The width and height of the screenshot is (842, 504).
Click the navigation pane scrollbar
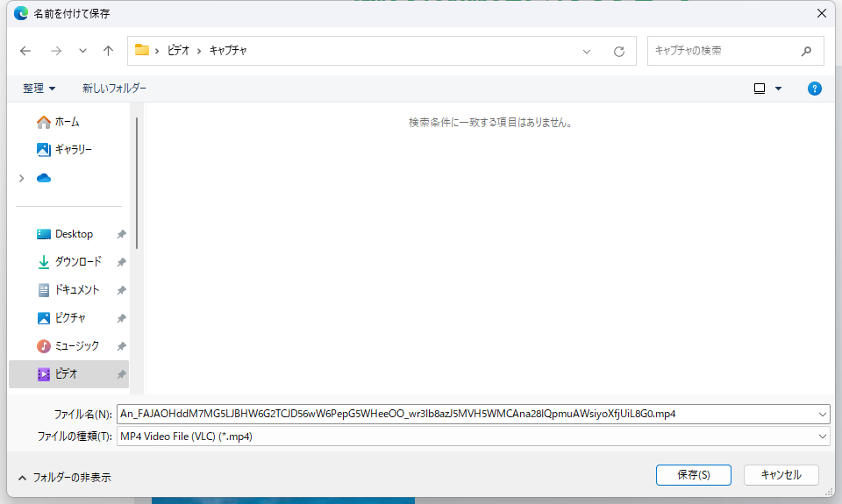[137, 183]
